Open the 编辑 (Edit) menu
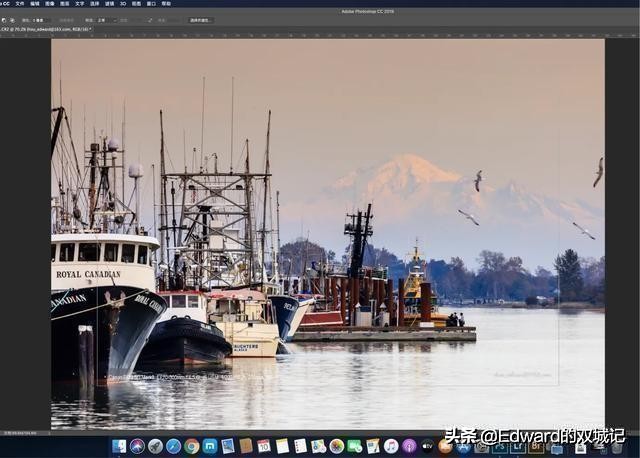 [35, 4]
